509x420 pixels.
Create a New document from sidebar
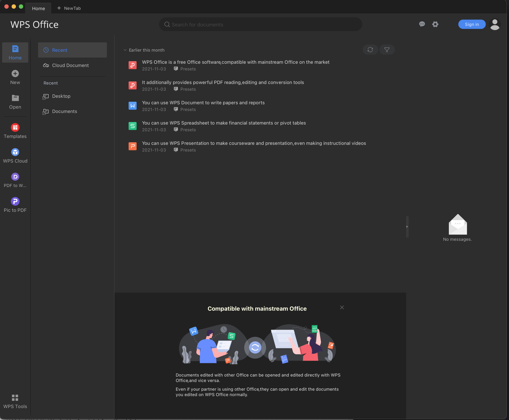tap(15, 77)
